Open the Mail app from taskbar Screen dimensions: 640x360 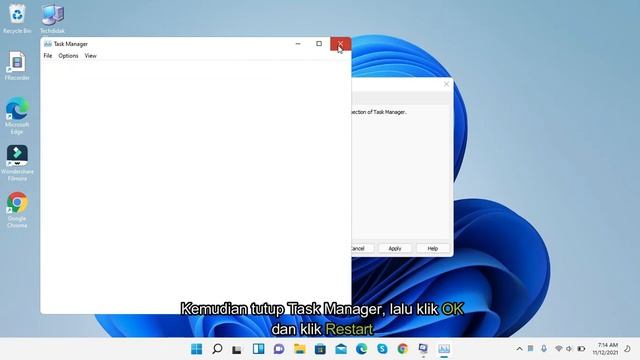pyautogui.click(x=341, y=349)
